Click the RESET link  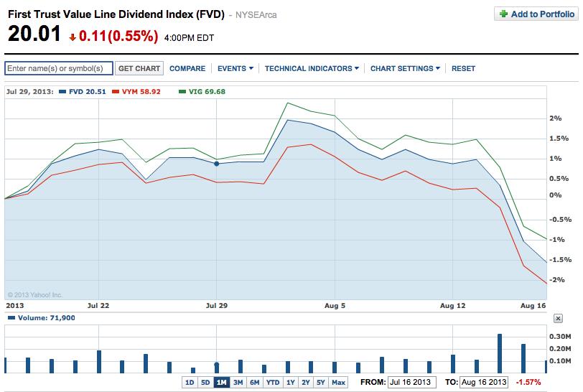pos(463,68)
